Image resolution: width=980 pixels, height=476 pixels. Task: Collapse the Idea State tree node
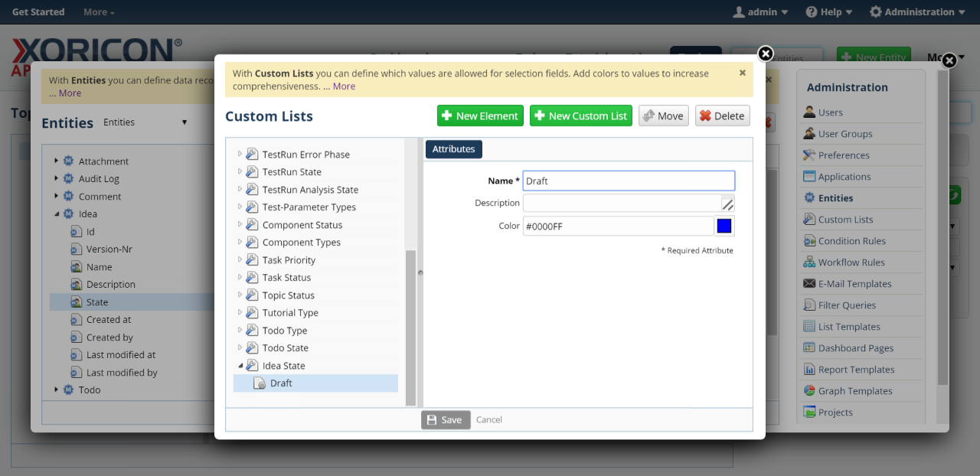coord(240,366)
